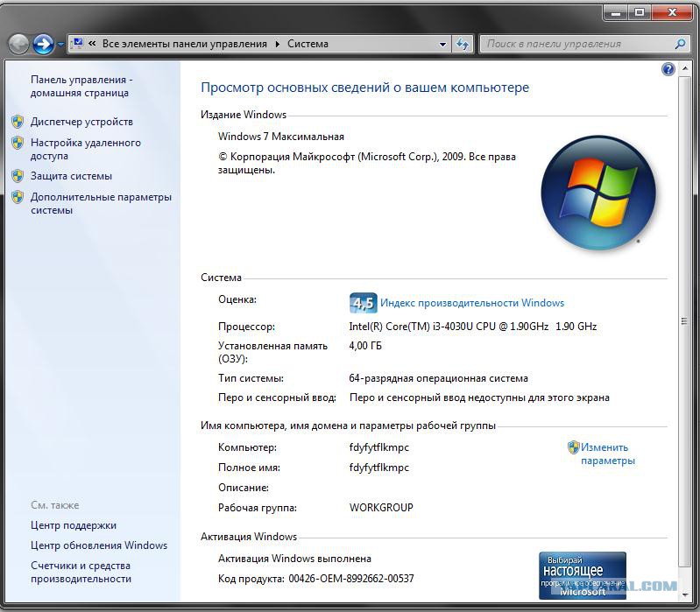The image size is (700, 612).
Task: Open 'Центр поддержки' link
Action: coord(74,525)
